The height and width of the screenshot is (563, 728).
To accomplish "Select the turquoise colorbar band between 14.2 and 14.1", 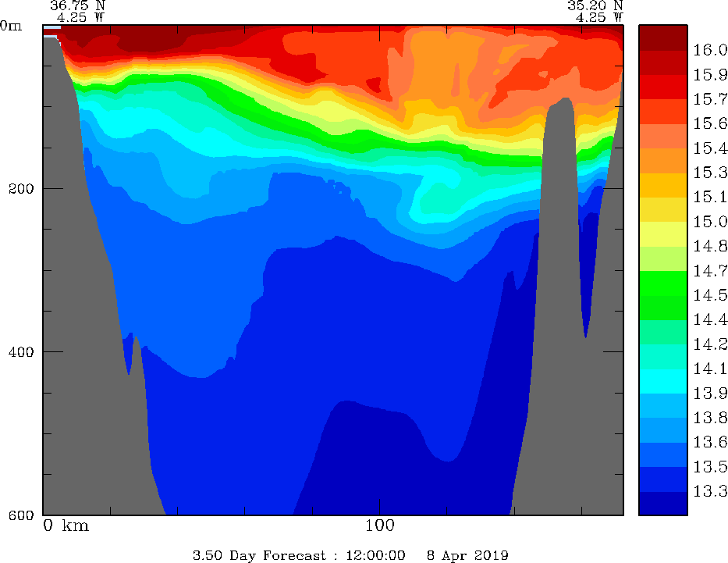I will click(663, 357).
